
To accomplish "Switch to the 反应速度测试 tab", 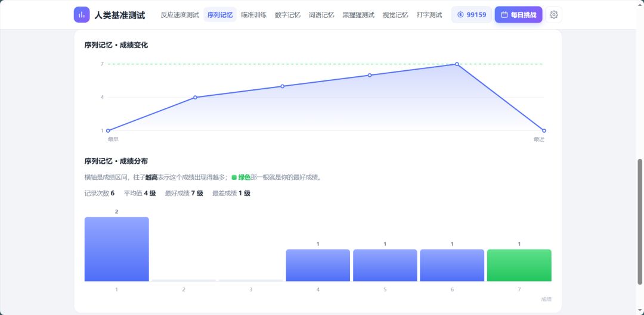I will click(179, 15).
